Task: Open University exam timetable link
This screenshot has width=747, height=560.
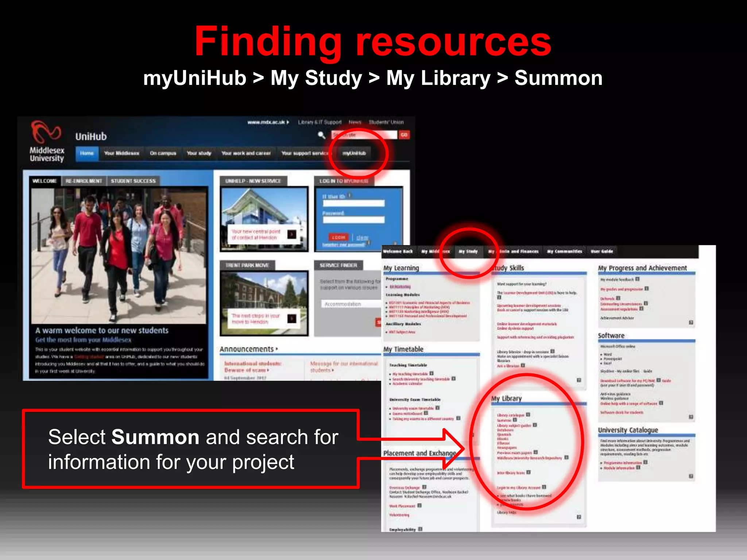Action: tap(413, 409)
